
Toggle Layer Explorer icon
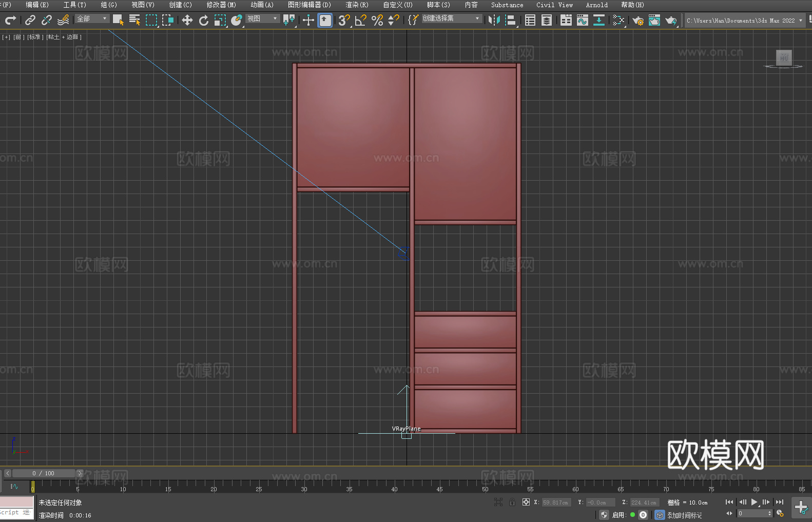(547, 20)
